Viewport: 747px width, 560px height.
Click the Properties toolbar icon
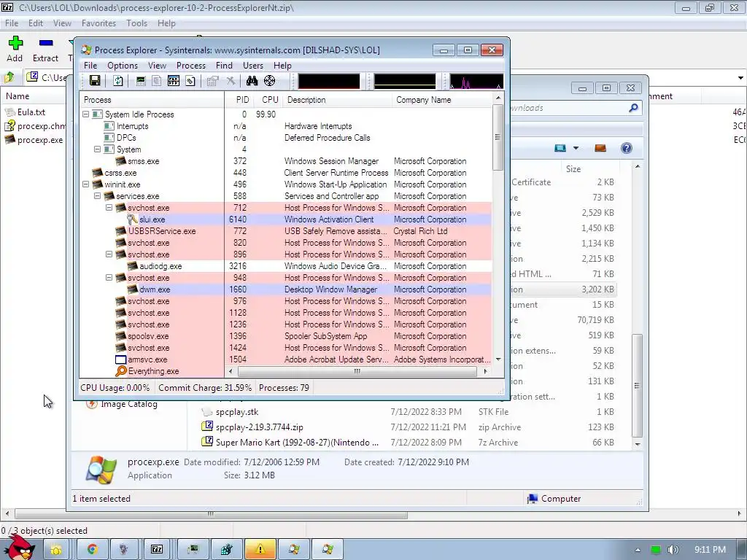213,80
